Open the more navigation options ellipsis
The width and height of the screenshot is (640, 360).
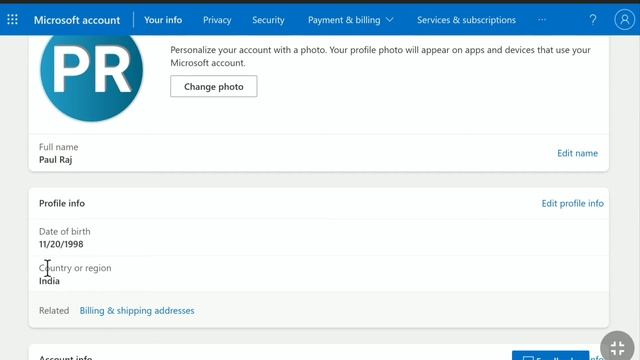pos(542,20)
